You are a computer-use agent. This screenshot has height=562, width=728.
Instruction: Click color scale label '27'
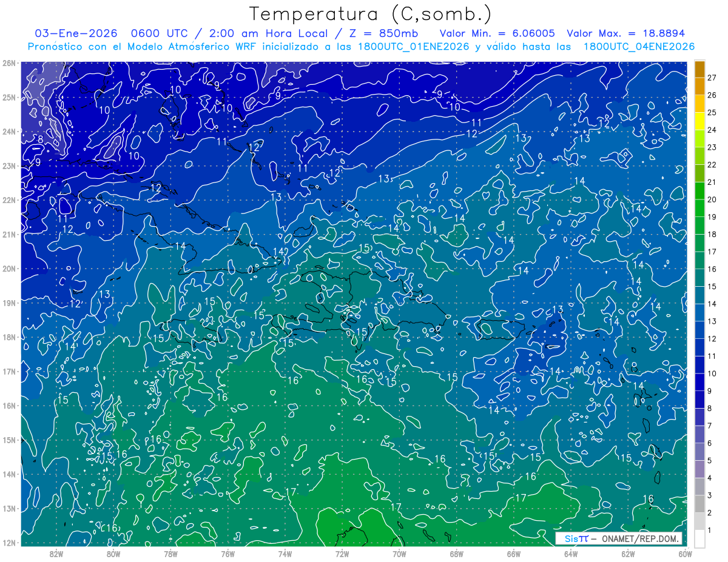point(712,78)
